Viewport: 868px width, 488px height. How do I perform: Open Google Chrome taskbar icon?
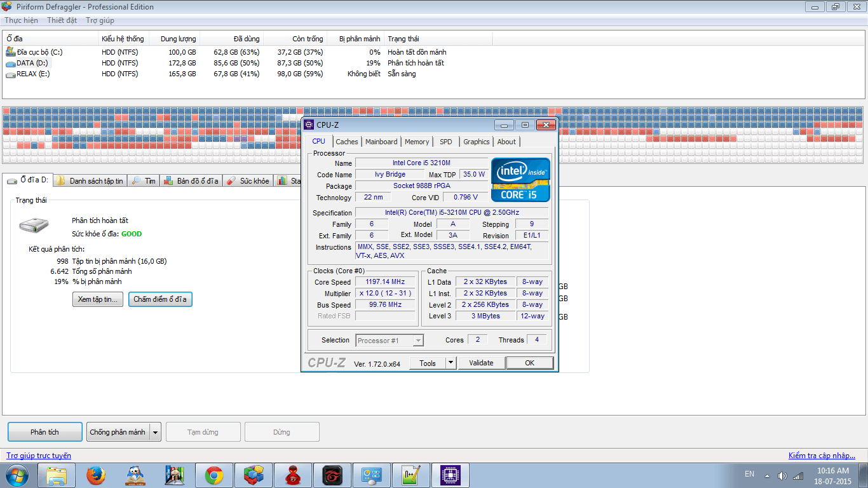[x=214, y=475]
